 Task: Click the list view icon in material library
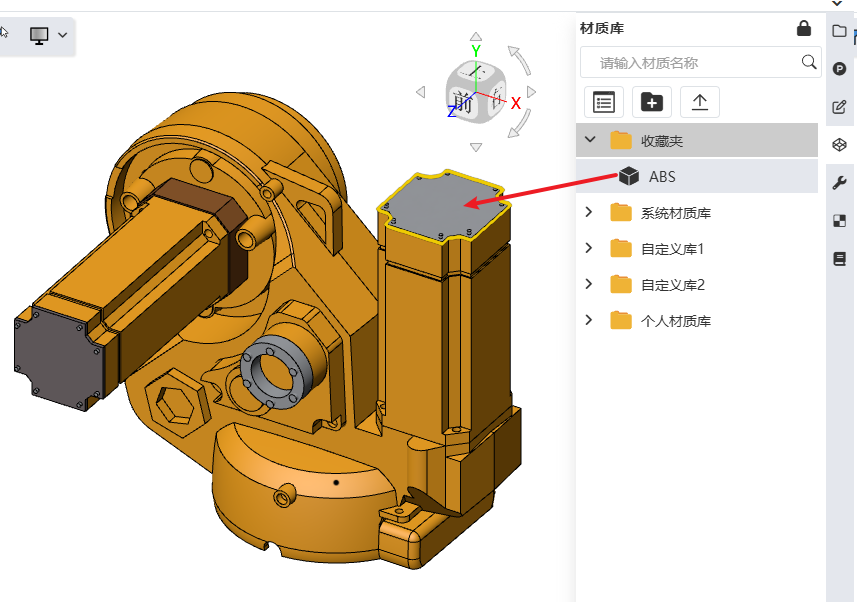click(x=604, y=102)
